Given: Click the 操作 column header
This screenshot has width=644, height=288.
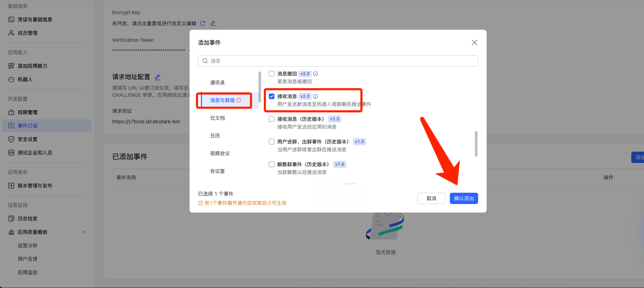Looking at the screenshot, I should pos(608,177).
